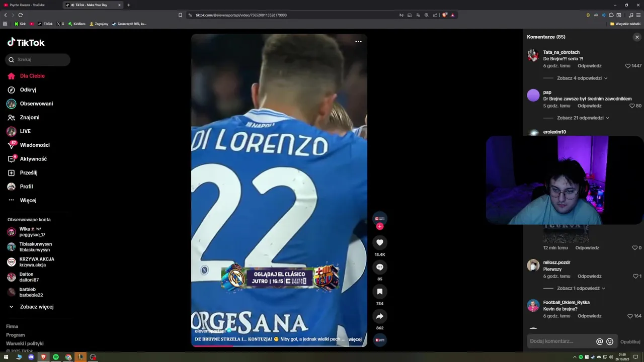Click the video comments bubble icon
644x362 pixels.
pyautogui.click(x=380, y=267)
